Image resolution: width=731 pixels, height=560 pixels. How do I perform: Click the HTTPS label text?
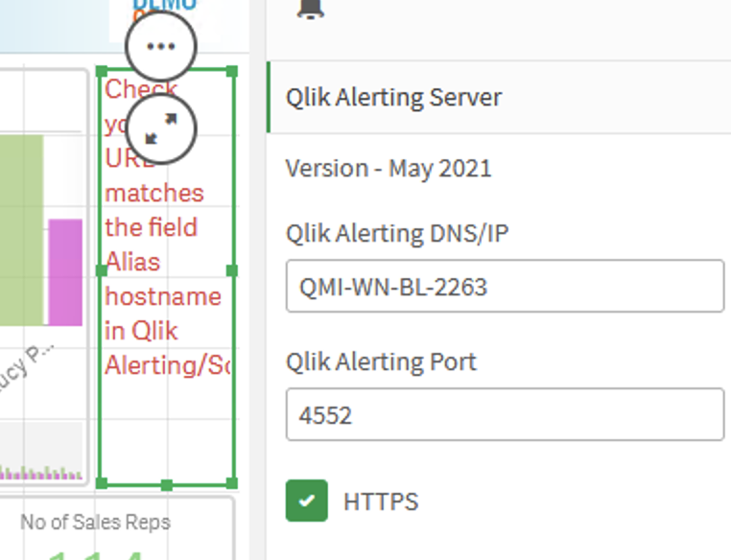pyautogui.click(x=381, y=502)
